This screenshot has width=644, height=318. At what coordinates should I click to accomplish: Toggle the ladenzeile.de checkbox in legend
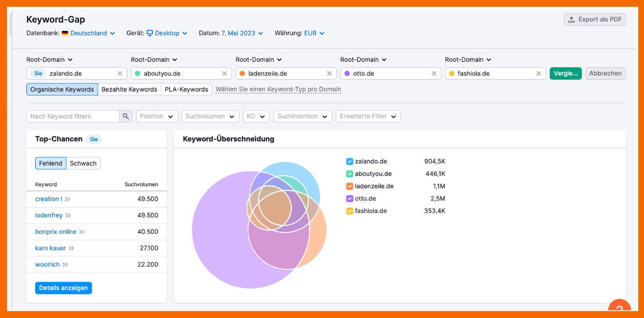pyautogui.click(x=350, y=186)
